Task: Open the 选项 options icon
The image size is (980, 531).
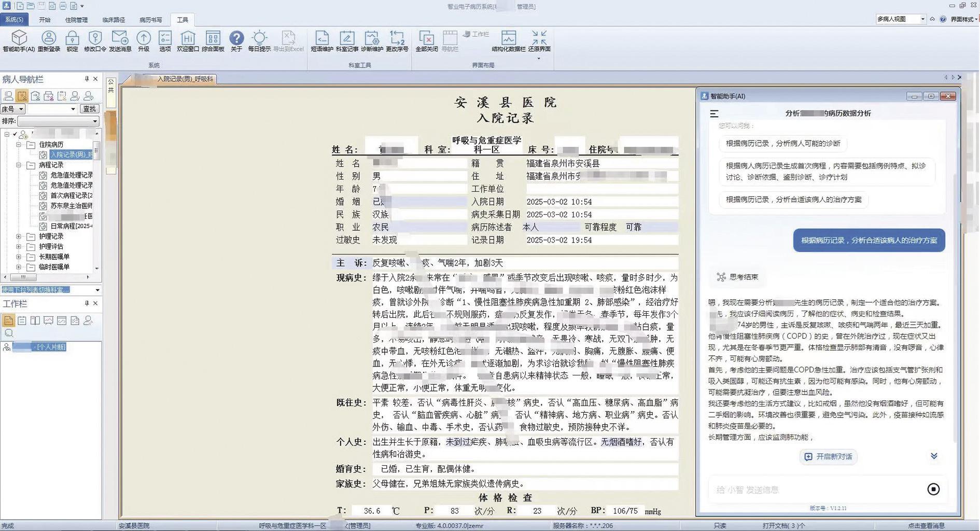Action: point(165,41)
